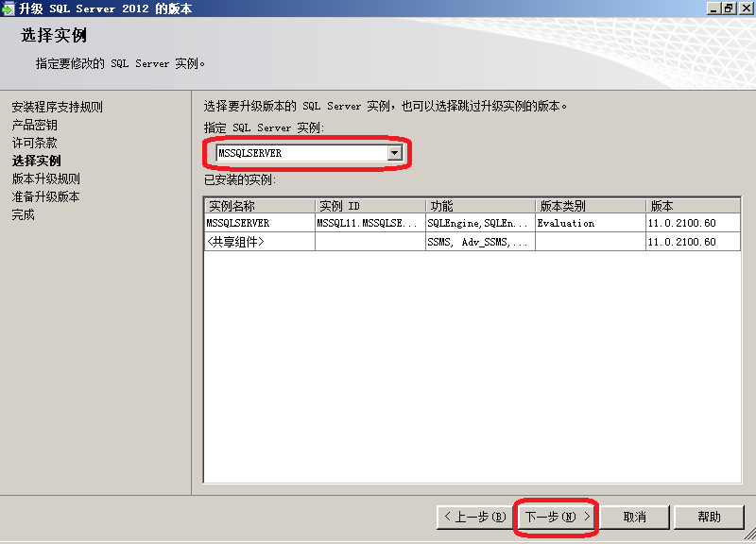Click 11.0.2100.60 in the MSSQLSERVER row
The height and width of the screenshot is (544, 756).
693,223
